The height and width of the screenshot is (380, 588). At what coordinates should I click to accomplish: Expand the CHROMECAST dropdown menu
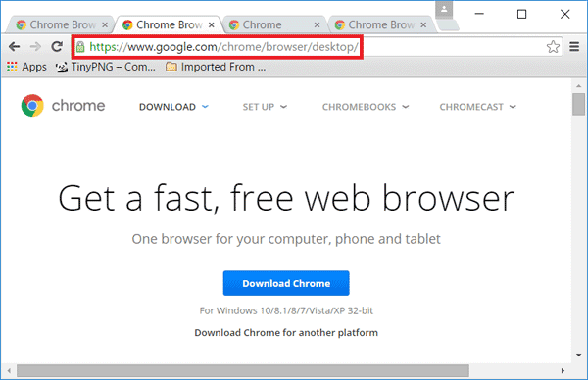478,107
